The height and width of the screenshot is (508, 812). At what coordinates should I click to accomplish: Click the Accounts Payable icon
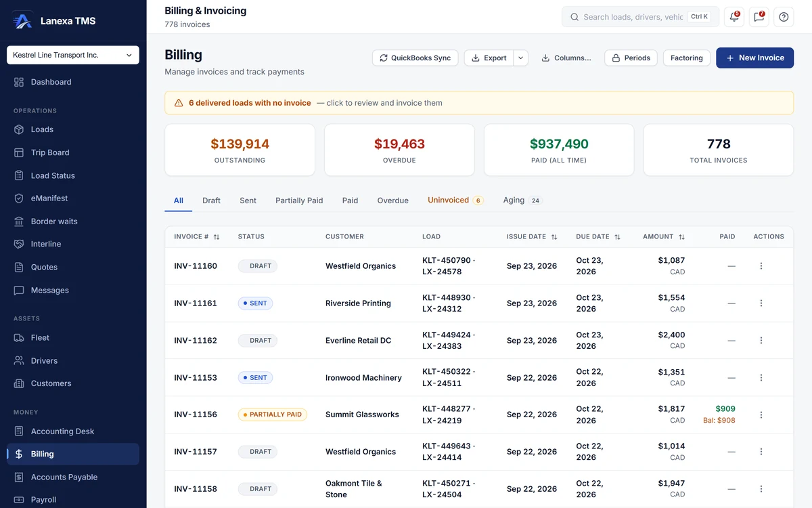pos(19,477)
